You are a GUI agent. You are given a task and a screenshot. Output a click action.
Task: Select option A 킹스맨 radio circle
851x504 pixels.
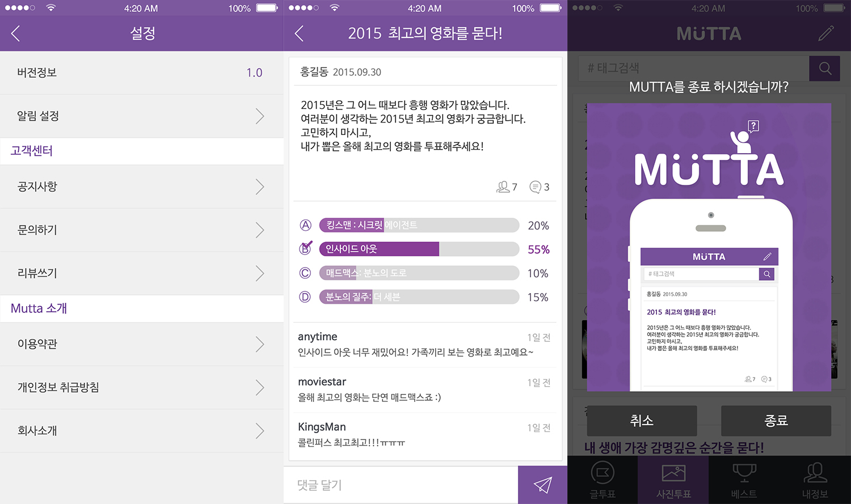[305, 225]
